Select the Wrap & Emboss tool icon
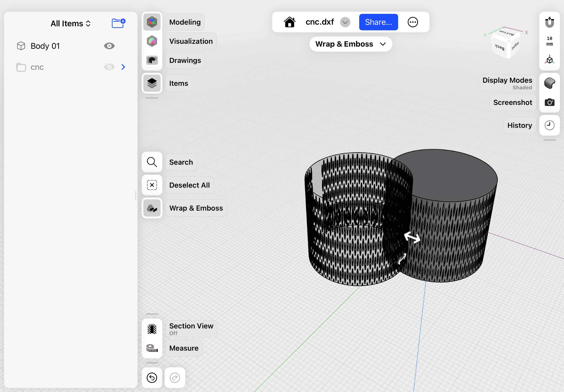This screenshot has width=564, height=392. click(152, 208)
